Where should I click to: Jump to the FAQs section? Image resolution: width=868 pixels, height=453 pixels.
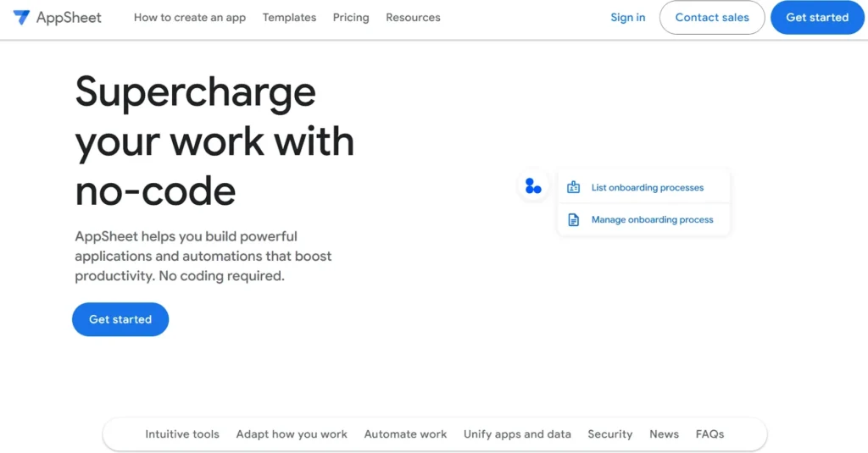click(709, 434)
